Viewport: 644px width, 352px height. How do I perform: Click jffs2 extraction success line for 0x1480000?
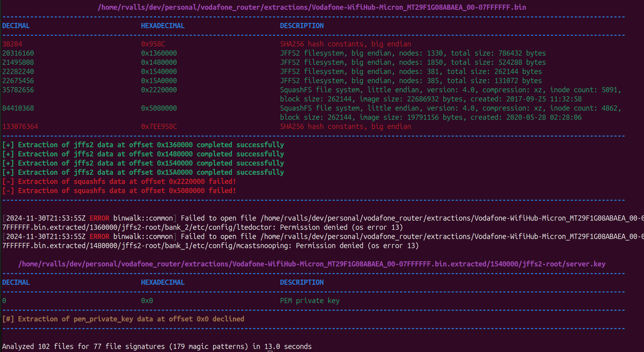(x=143, y=154)
